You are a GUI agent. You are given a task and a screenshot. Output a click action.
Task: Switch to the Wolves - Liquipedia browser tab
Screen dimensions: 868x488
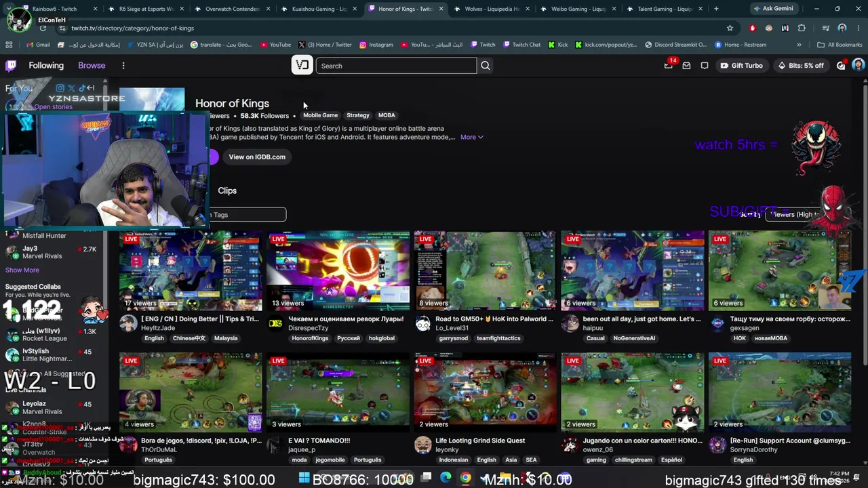(x=492, y=9)
